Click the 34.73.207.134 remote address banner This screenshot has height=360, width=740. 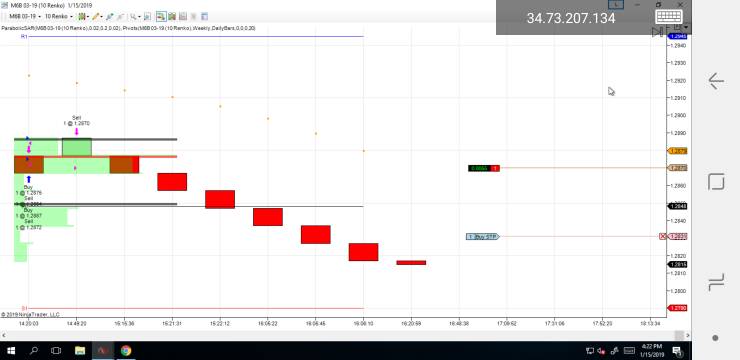pyautogui.click(x=571, y=18)
